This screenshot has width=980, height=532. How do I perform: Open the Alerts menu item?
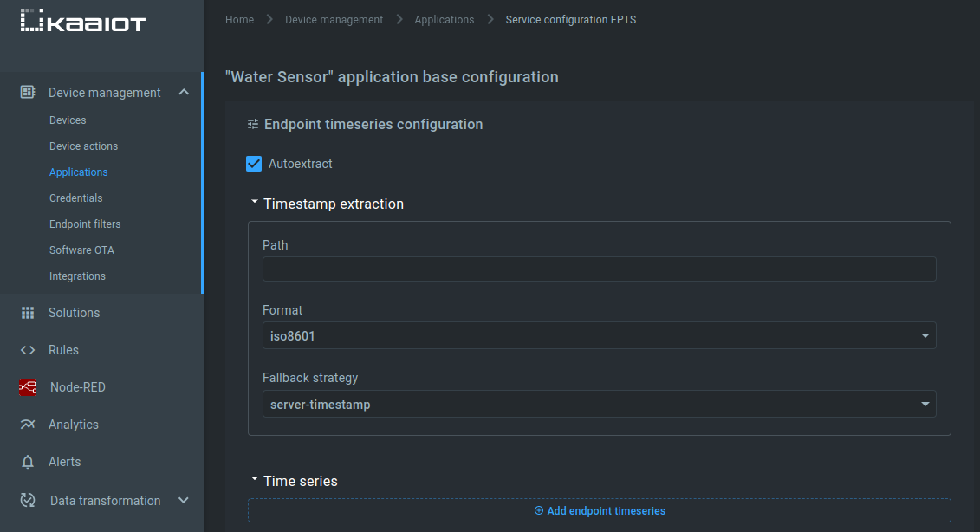65,462
